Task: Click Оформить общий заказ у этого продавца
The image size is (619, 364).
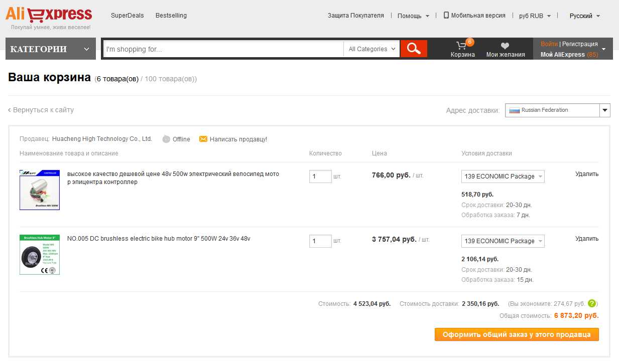Action: coord(517,334)
